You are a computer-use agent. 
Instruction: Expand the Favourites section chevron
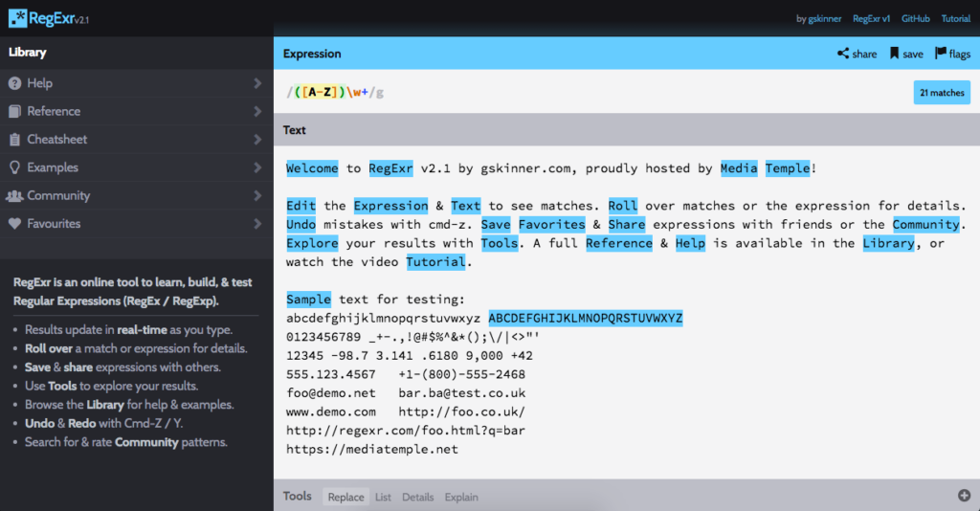coord(257,224)
